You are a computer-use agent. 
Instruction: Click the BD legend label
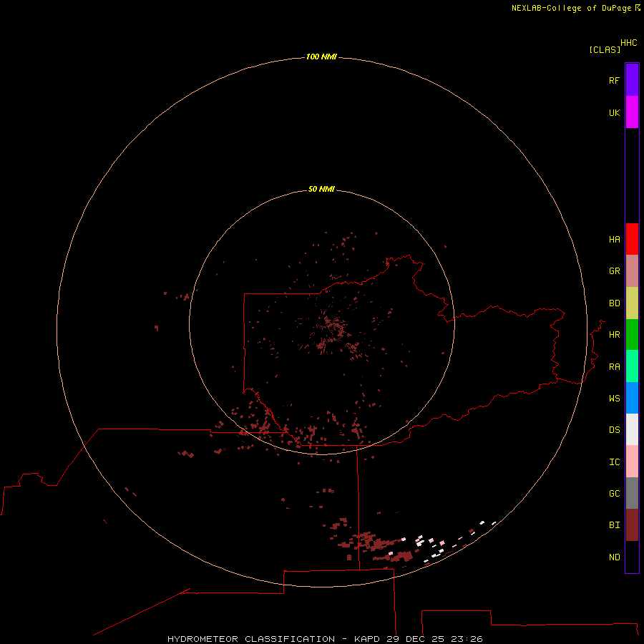pos(614,303)
